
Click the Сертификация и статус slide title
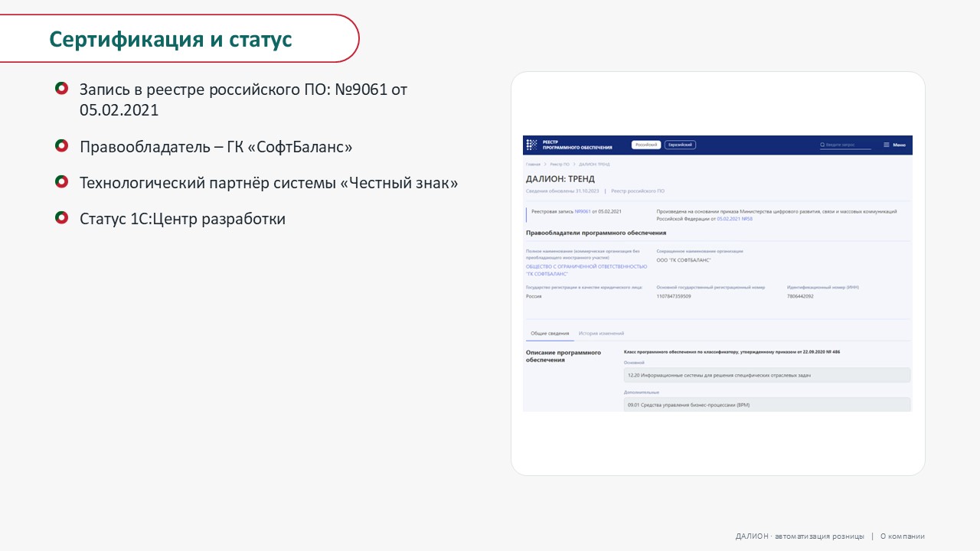coord(171,39)
